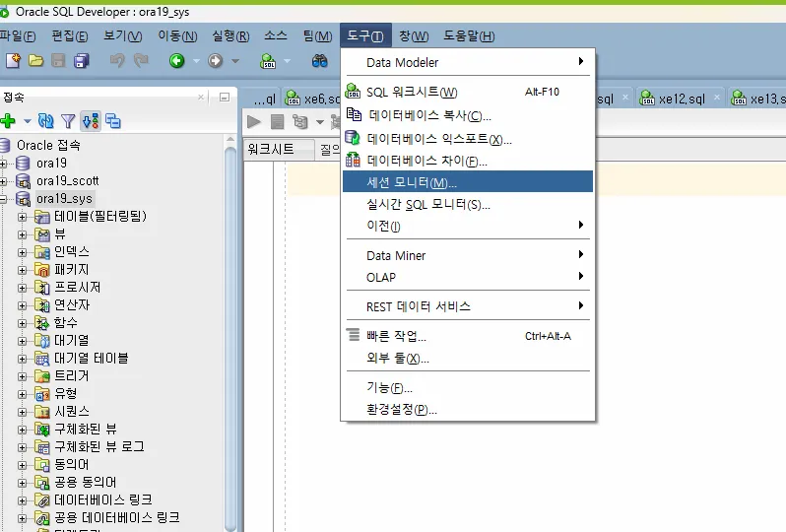Open the 보기(V) menu
The image size is (786, 532).
[x=123, y=36]
